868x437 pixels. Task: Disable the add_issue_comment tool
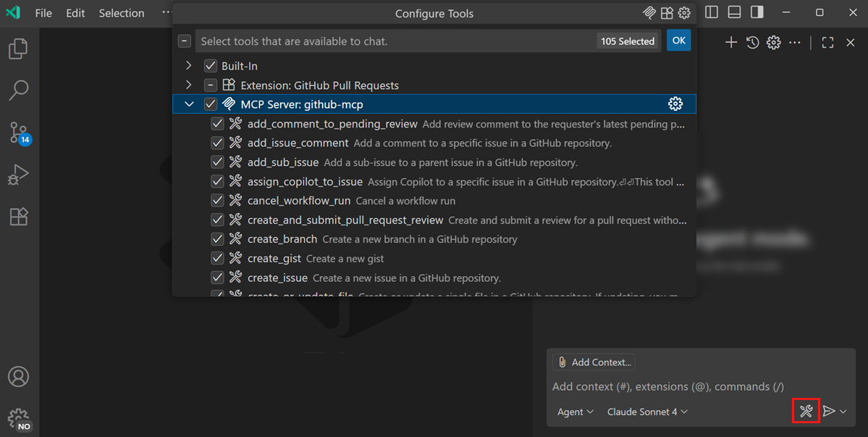(217, 143)
